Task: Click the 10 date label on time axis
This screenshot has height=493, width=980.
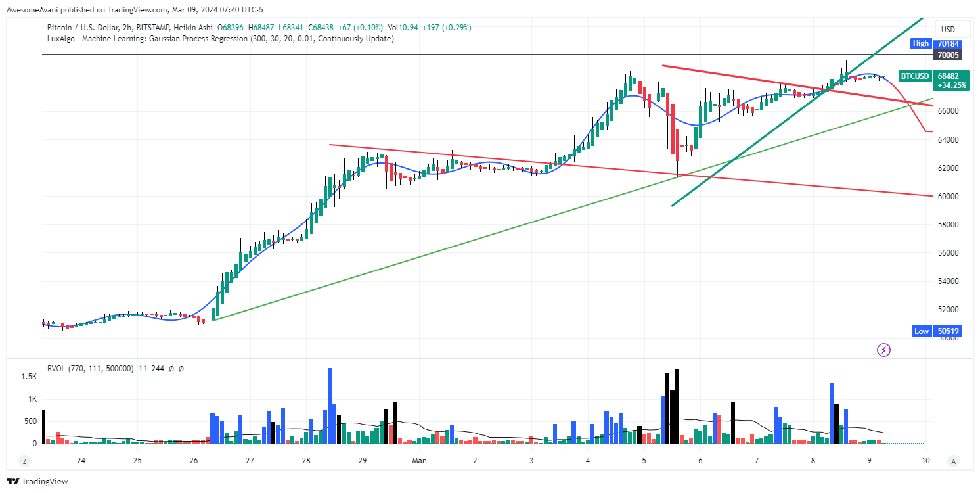Action: pos(925,461)
